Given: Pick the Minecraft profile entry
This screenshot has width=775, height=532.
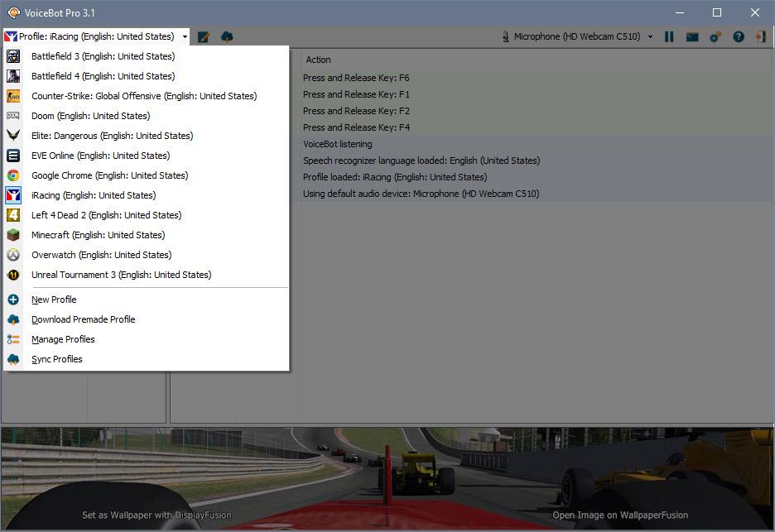Looking at the screenshot, I should click(x=147, y=235).
